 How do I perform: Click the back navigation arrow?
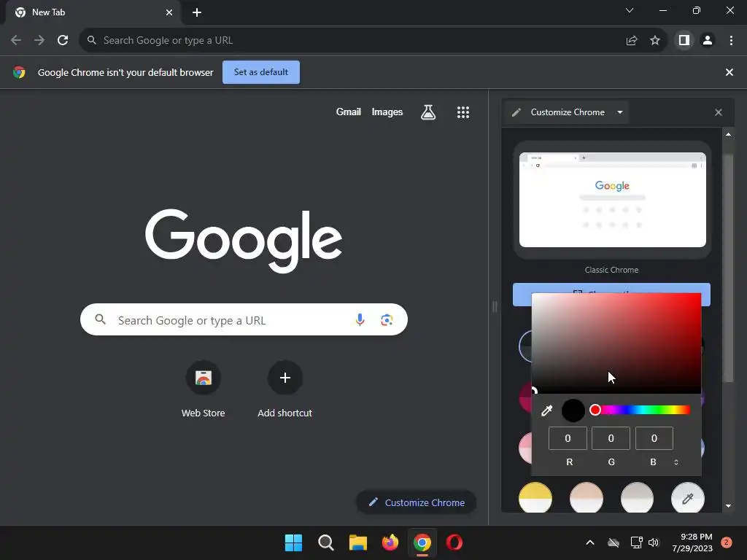pos(16,41)
